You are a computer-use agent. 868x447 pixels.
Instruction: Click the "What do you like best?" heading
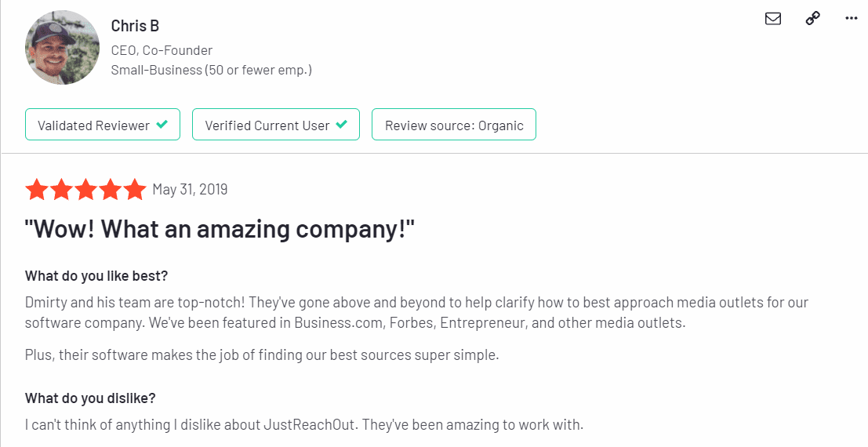(96, 276)
